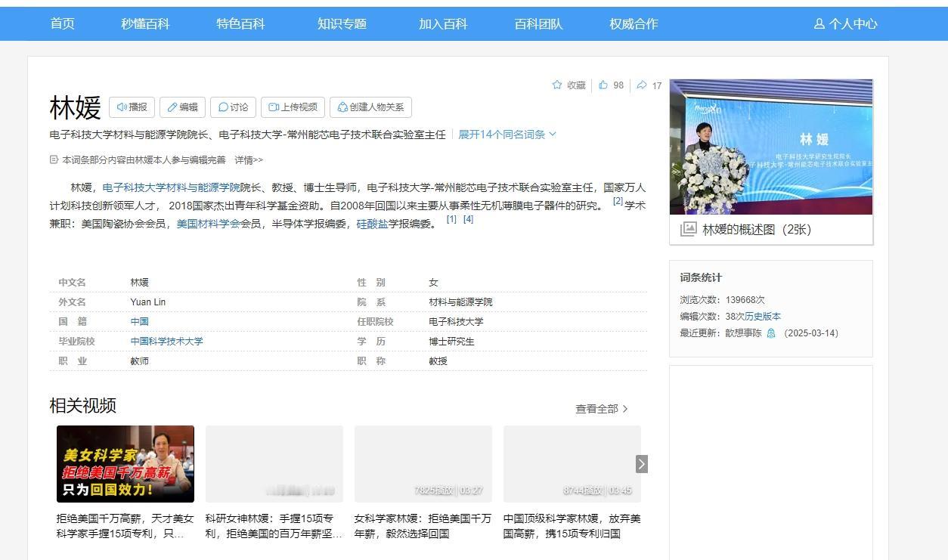
Task: Click the 相关视频 section heading
Action: 83,406
